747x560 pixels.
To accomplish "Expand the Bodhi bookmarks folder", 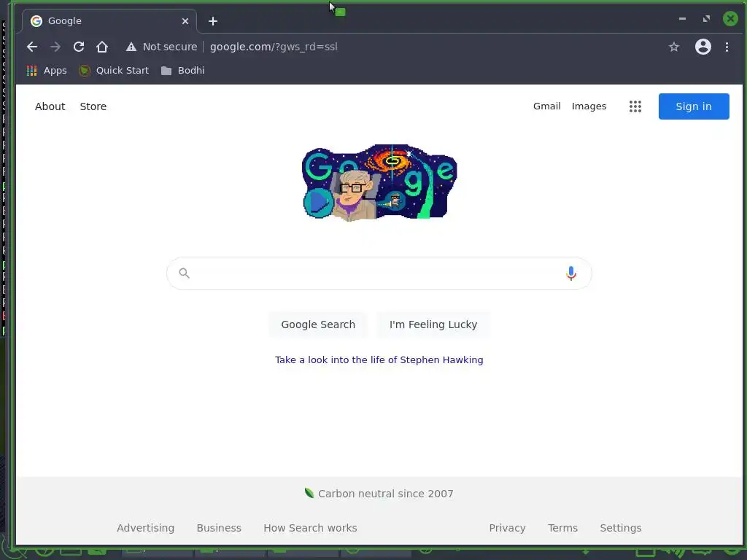I will click(x=183, y=71).
